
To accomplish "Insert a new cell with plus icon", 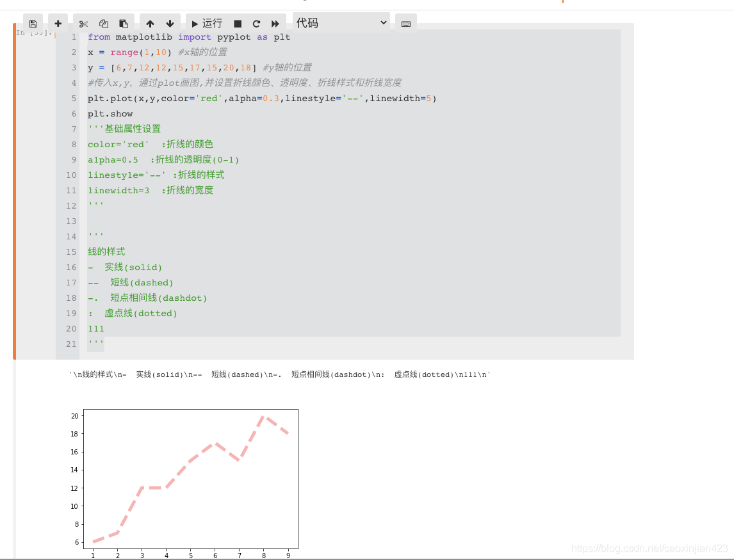I will pyautogui.click(x=58, y=24).
